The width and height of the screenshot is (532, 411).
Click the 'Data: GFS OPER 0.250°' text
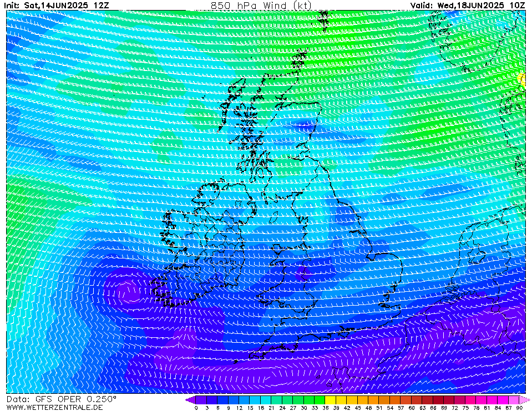pyautogui.click(x=61, y=399)
